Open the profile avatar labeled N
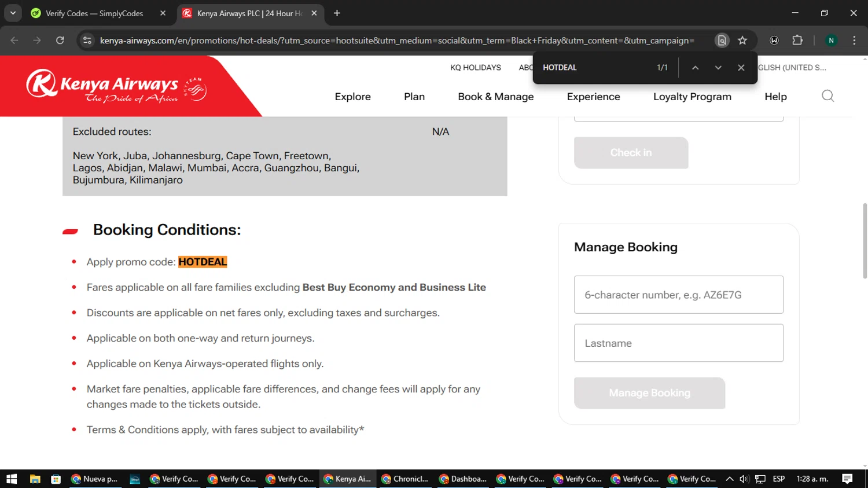Image resolution: width=868 pixels, height=488 pixels. click(x=831, y=41)
